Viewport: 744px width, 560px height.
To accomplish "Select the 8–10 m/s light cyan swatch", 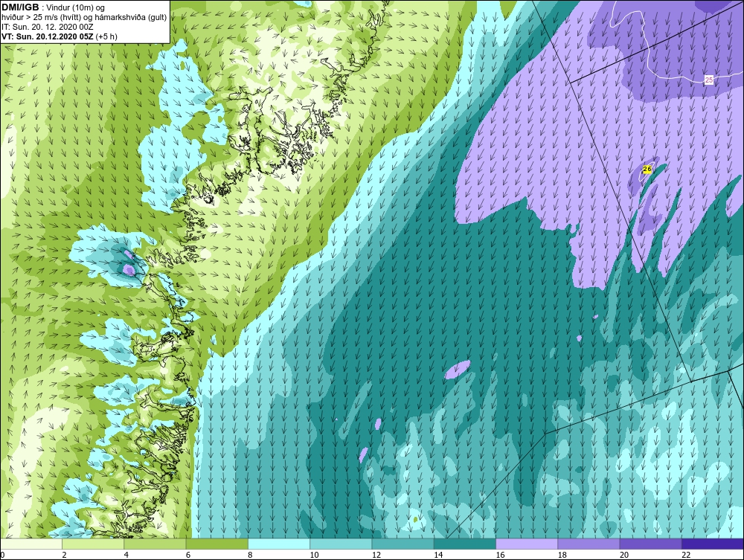I will click(279, 544).
